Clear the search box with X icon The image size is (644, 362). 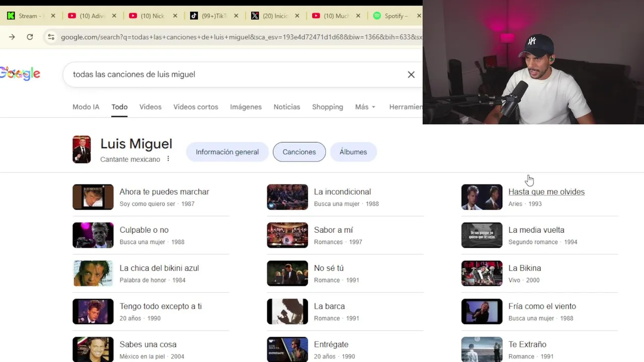tap(411, 74)
